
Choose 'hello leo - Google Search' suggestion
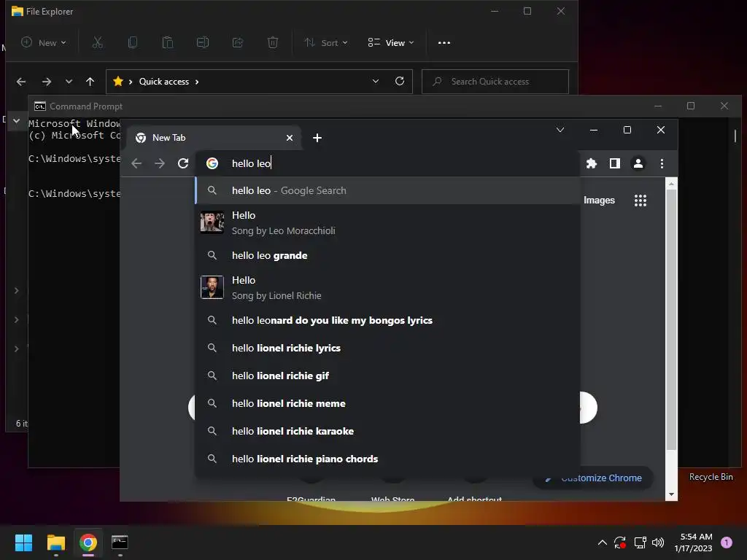tap(388, 190)
